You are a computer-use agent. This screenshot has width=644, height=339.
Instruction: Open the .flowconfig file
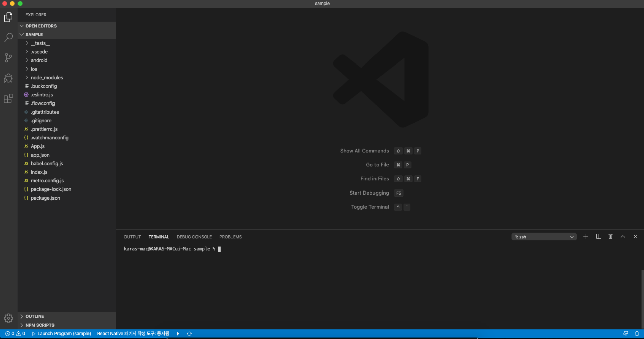pyautogui.click(x=67, y=103)
